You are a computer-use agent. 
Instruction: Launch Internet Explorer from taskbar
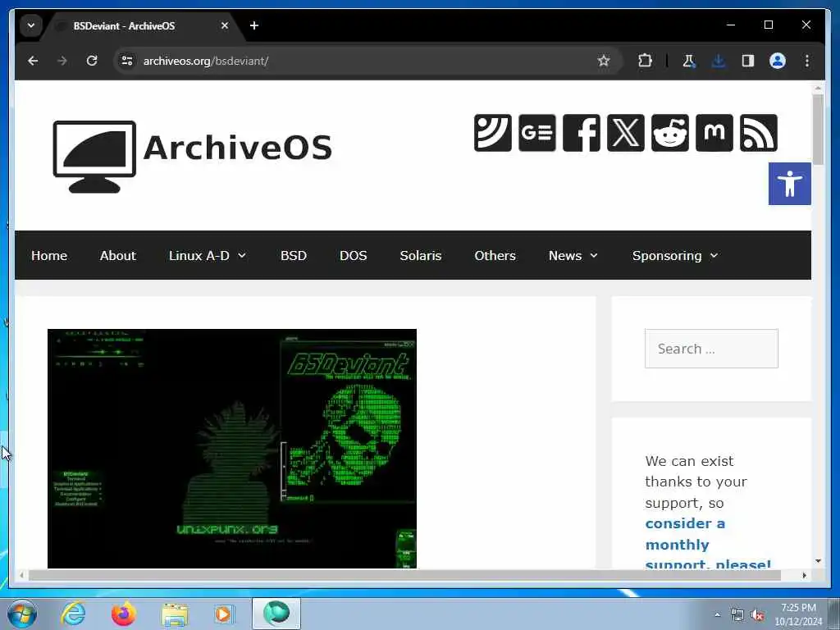click(73, 614)
